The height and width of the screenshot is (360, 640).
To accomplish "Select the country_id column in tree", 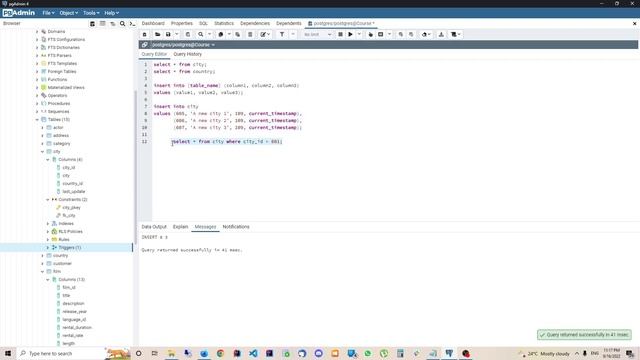I will [x=72, y=184].
